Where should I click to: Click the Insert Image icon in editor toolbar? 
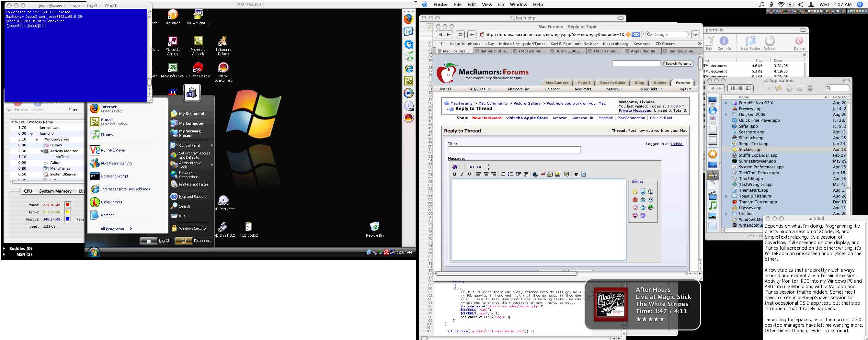(558, 174)
